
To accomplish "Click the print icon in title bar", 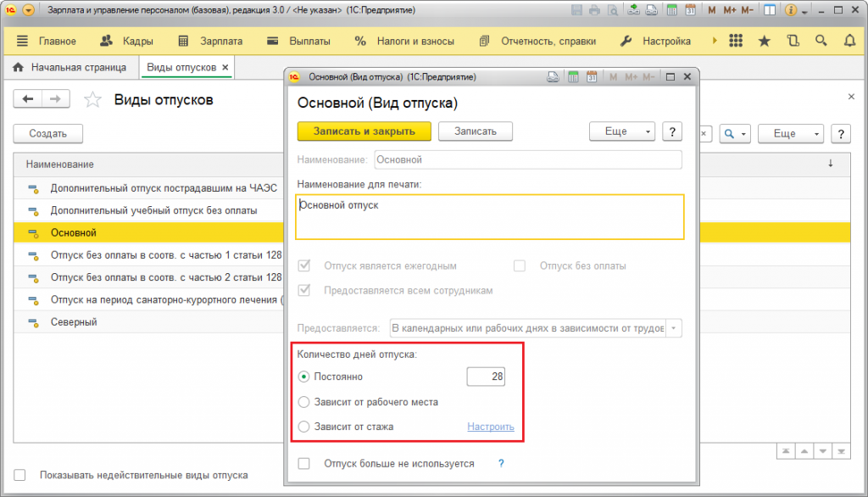I will [x=594, y=10].
